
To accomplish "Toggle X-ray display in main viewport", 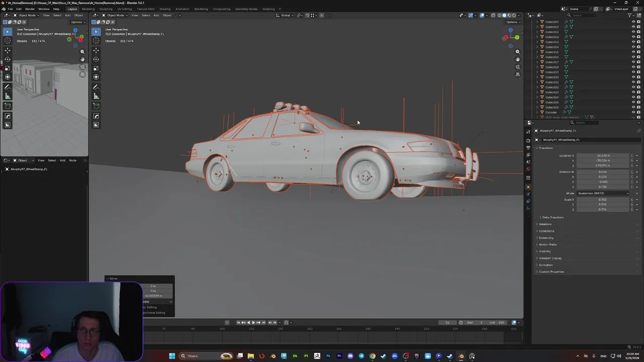I will (493, 15).
